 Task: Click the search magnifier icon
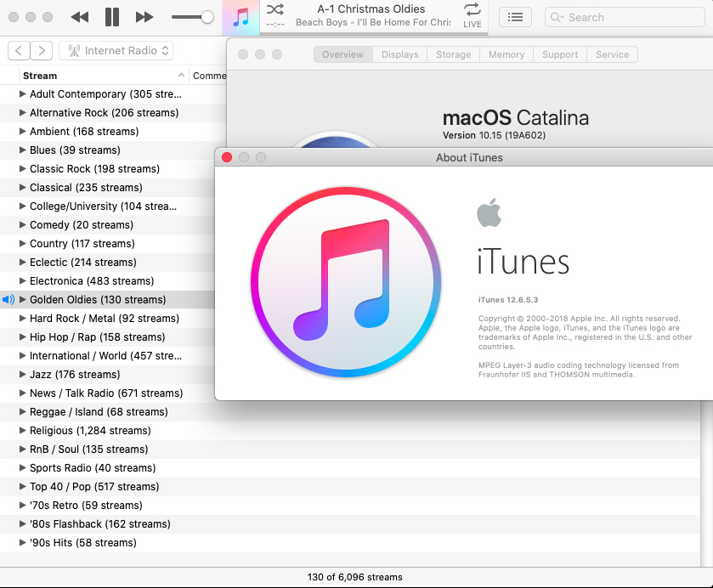click(x=557, y=17)
